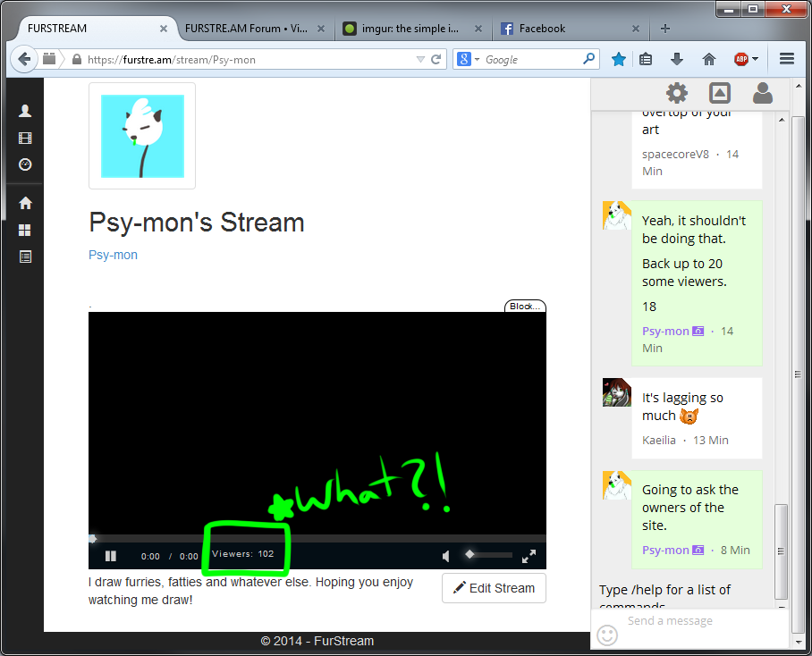The height and width of the screenshot is (656, 812).
Task: Go to the site home icon in sidebar
Action: [25, 203]
